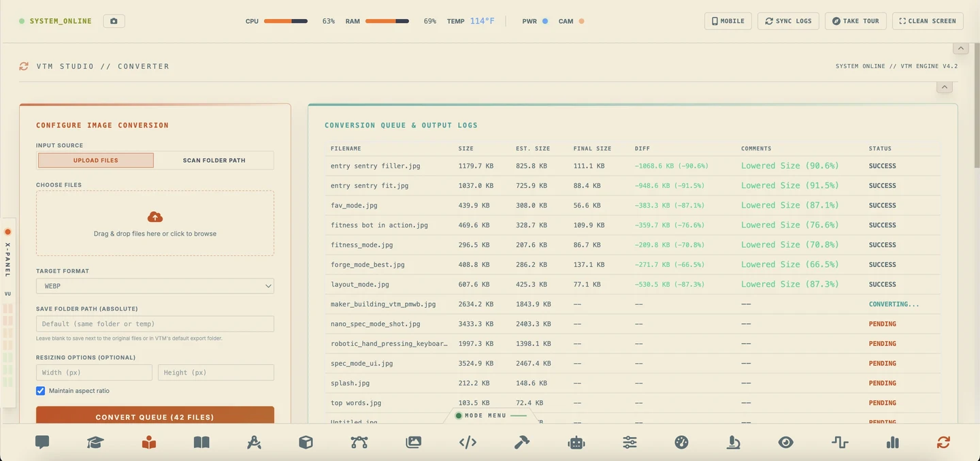Switch input source to Scan Folder Path

coord(214,160)
